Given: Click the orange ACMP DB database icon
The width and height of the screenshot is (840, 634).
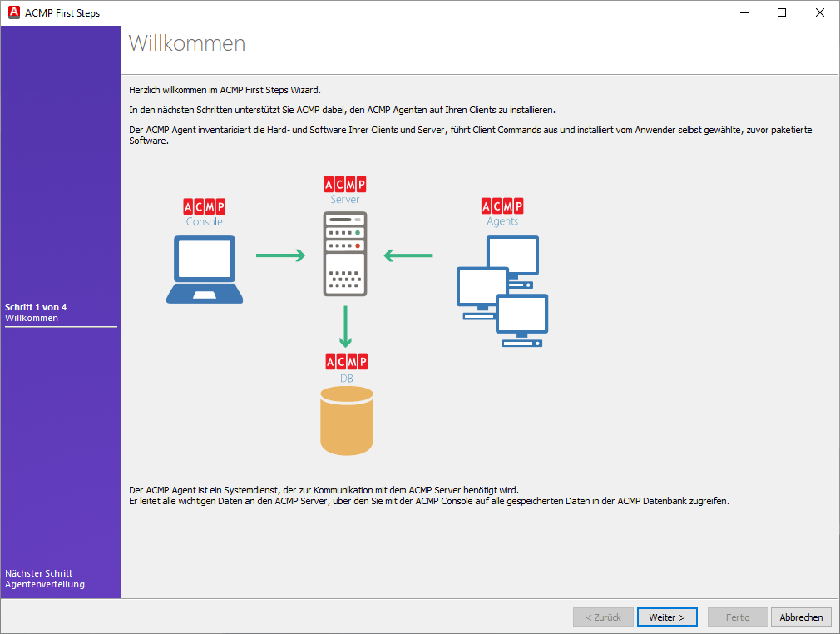Looking at the screenshot, I should pos(346,420).
